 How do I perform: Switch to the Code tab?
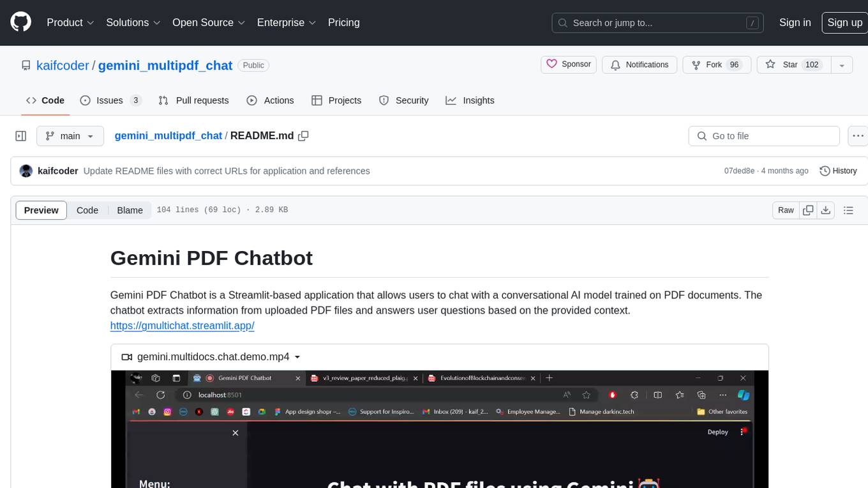tap(45, 100)
